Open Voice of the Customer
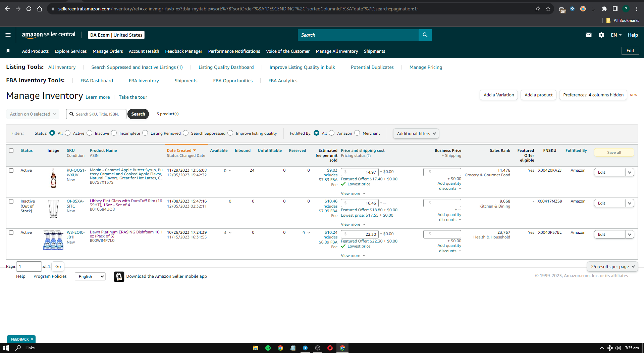The width and height of the screenshot is (644, 353). pyautogui.click(x=288, y=51)
